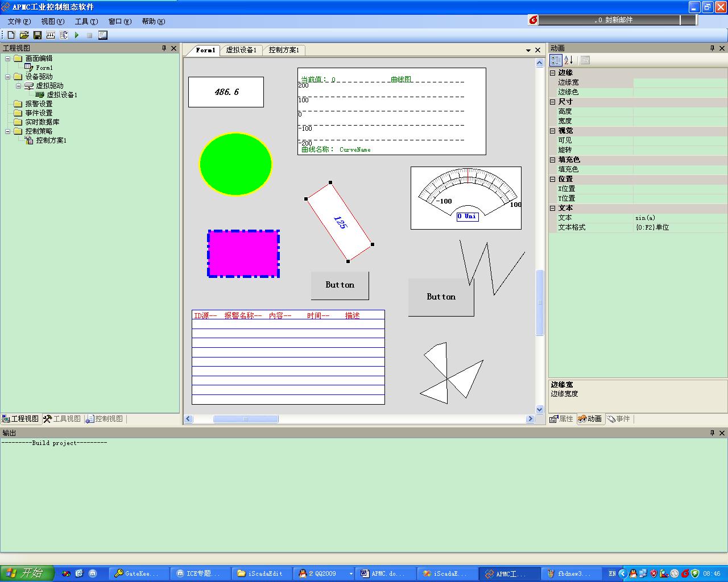Collapse the 边缘 property category
Image resolution: width=728 pixels, height=582 pixels.
click(x=552, y=73)
